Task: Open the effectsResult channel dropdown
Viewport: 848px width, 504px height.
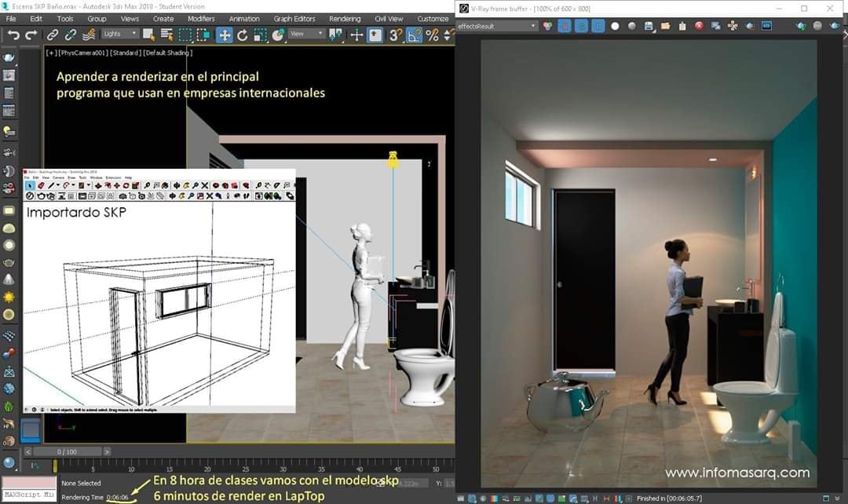Action: pos(497,26)
